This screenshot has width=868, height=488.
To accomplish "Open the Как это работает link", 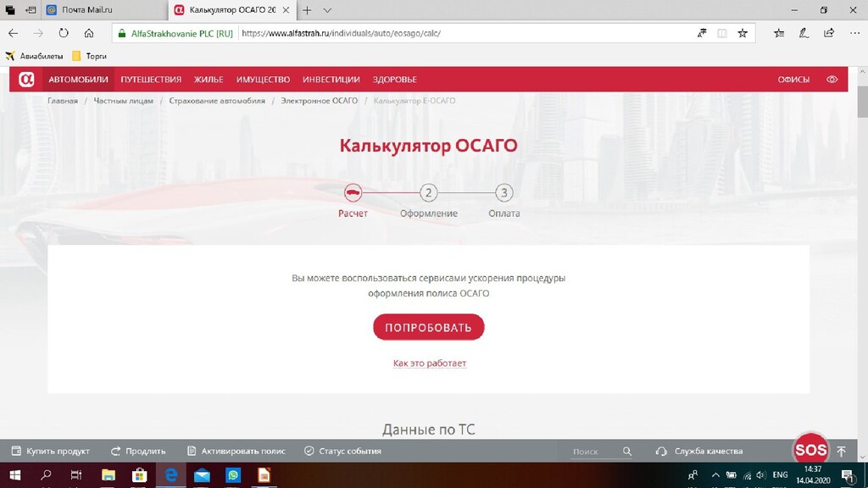I will pos(430,363).
